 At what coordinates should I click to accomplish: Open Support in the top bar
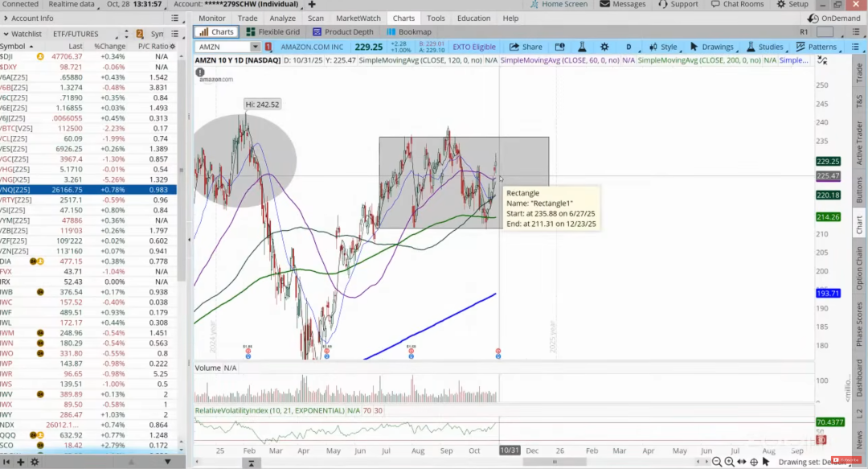pos(678,5)
